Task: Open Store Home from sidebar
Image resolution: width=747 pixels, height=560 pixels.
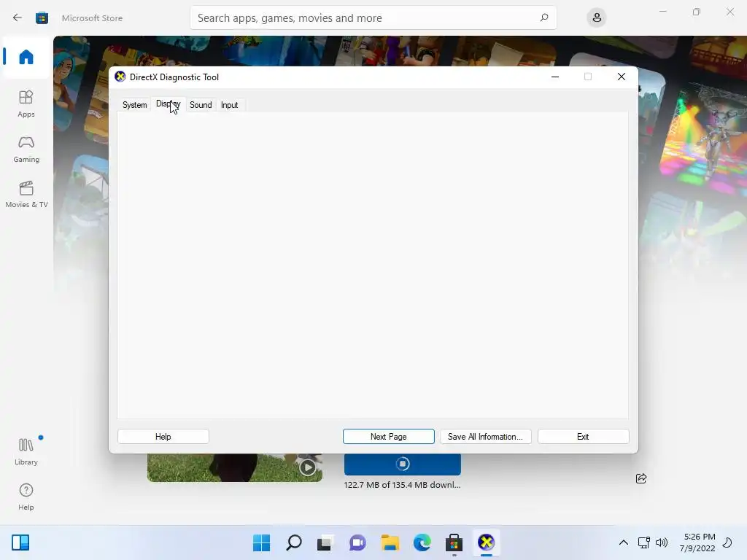Action: (26, 57)
